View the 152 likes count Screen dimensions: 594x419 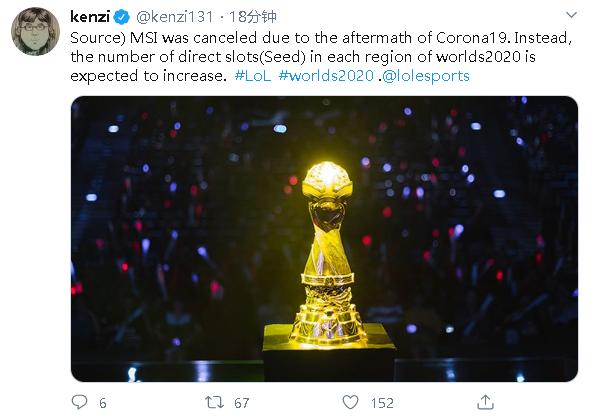point(382,403)
